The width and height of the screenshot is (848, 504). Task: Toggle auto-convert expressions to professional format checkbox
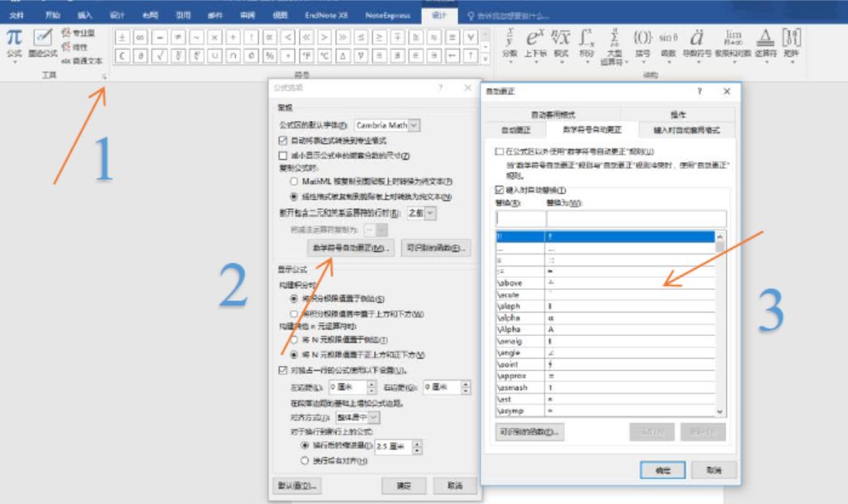282,141
